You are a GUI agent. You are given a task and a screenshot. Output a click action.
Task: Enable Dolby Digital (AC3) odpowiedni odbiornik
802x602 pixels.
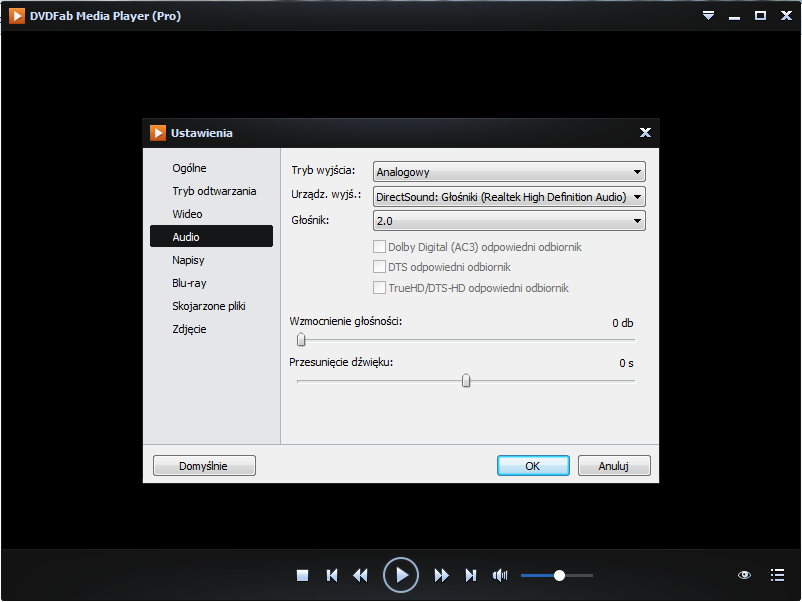379,247
